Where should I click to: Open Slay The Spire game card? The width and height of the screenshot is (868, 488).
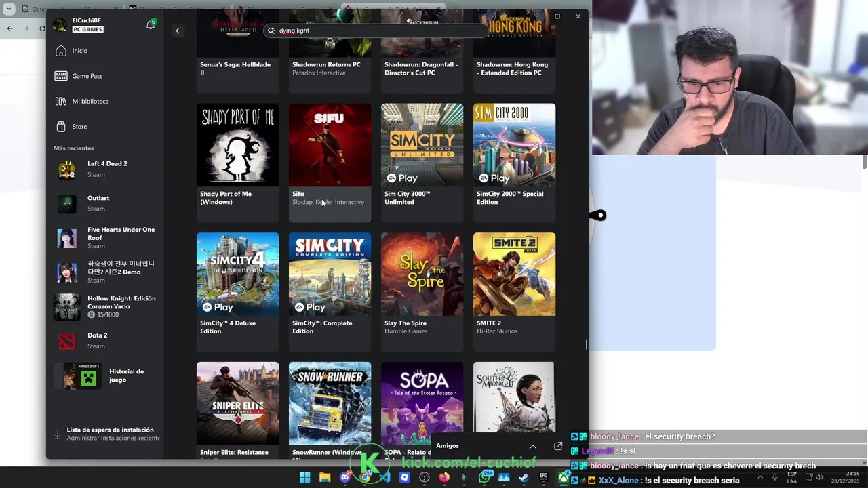tap(422, 291)
